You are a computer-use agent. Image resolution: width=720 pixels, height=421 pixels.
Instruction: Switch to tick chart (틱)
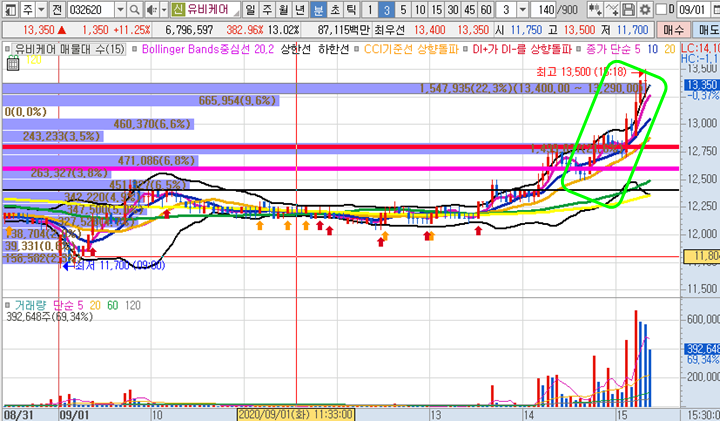[x=351, y=9]
